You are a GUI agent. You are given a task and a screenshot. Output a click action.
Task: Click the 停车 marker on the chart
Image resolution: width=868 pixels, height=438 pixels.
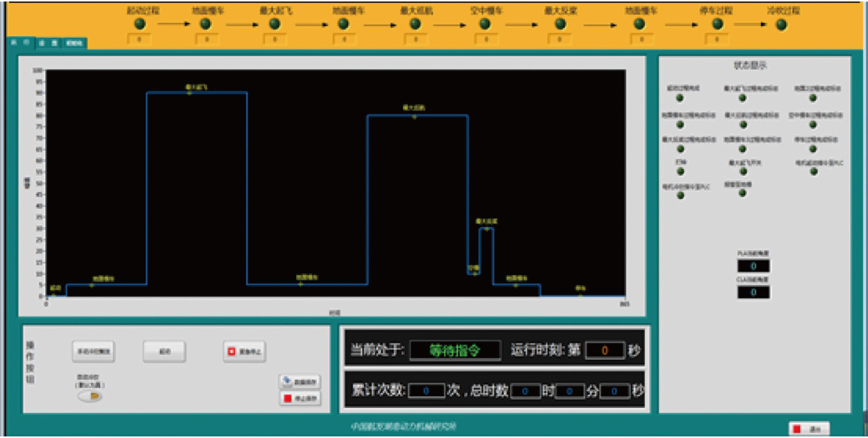(x=580, y=296)
